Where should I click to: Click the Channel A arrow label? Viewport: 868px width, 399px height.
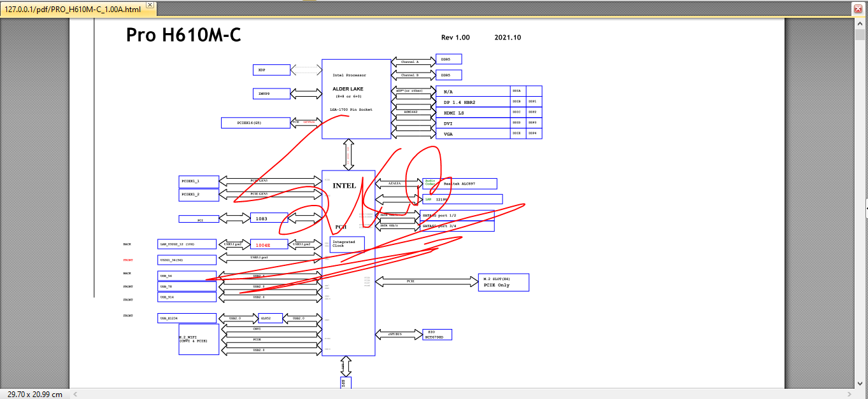[x=409, y=62]
